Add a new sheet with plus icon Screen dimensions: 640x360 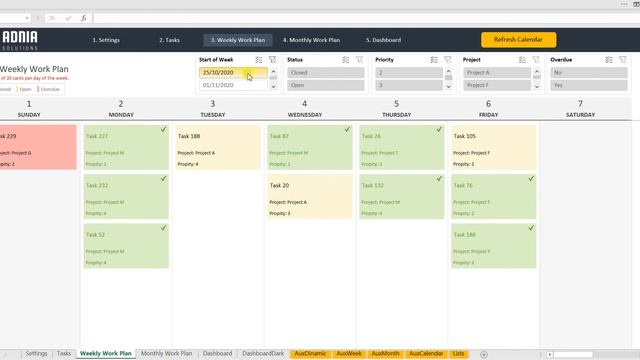coord(484,355)
